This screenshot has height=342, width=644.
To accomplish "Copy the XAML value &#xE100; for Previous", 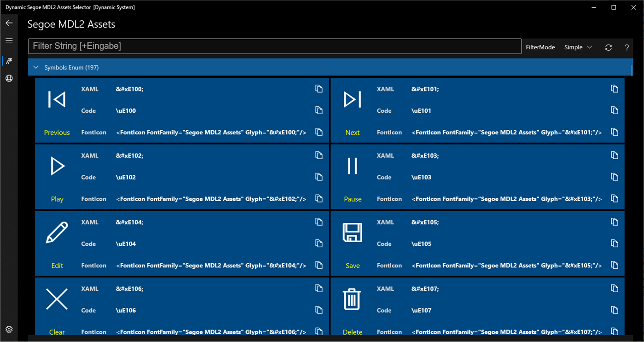I will click(x=319, y=89).
